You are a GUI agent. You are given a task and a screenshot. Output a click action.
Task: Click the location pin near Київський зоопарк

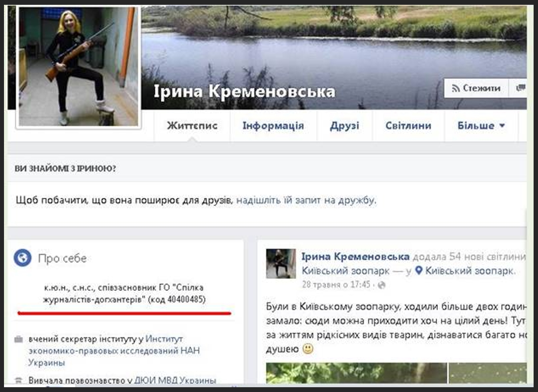[419, 271]
